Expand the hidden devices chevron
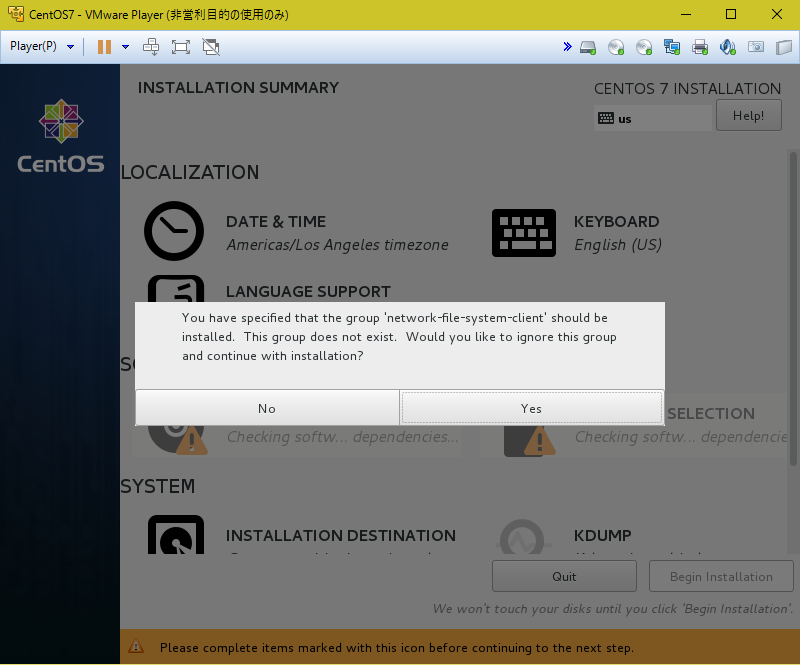Image resolution: width=800 pixels, height=665 pixels. tap(567, 47)
